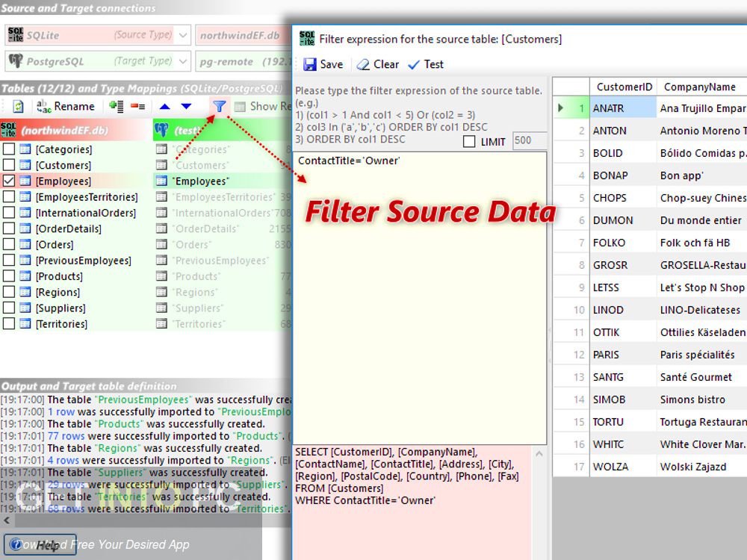Image resolution: width=747 pixels, height=560 pixels.
Task: Click Clear in filter dialog toolbar
Action: [378, 64]
